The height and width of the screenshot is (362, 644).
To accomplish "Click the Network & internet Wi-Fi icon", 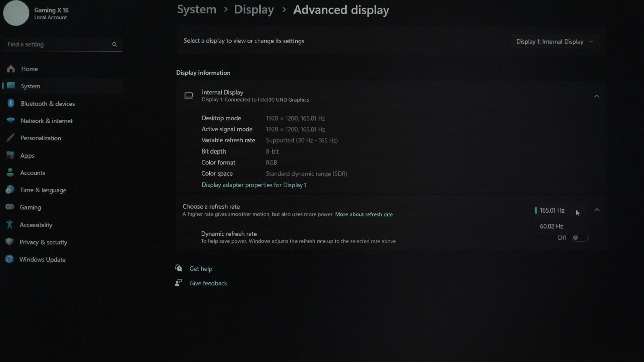I will coord(11,120).
